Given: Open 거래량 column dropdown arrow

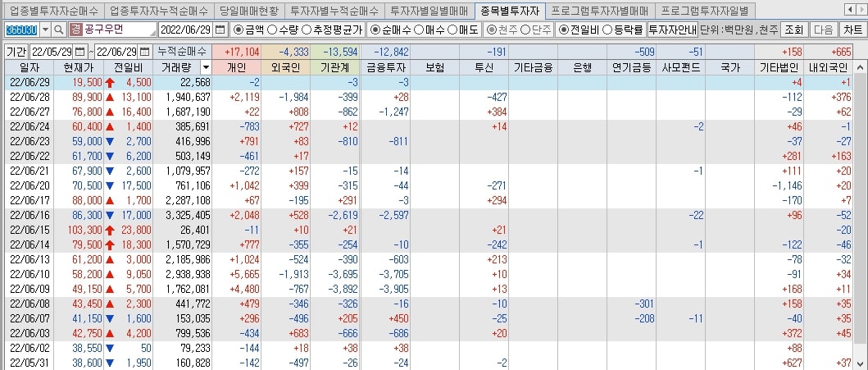Looking at the screenshot, I should [206, 68].
